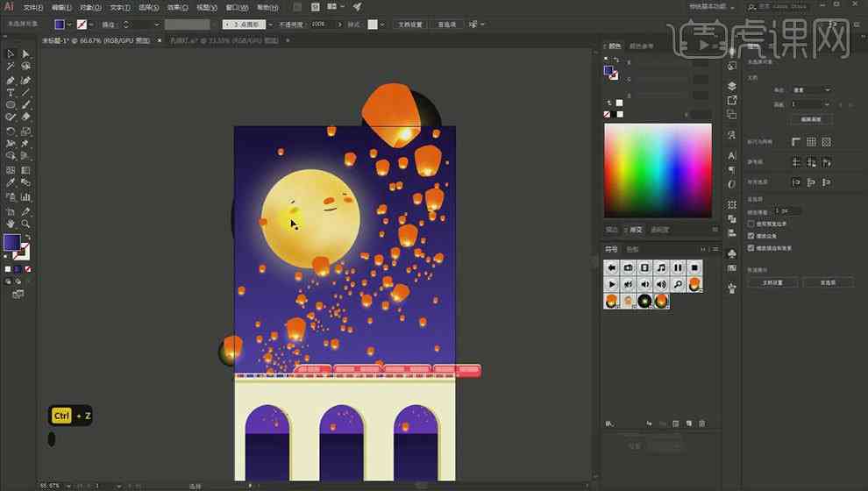The height and width of the screenshot is (491, 868).
Task: Select the Eraser tool
Action: point(25,117)
